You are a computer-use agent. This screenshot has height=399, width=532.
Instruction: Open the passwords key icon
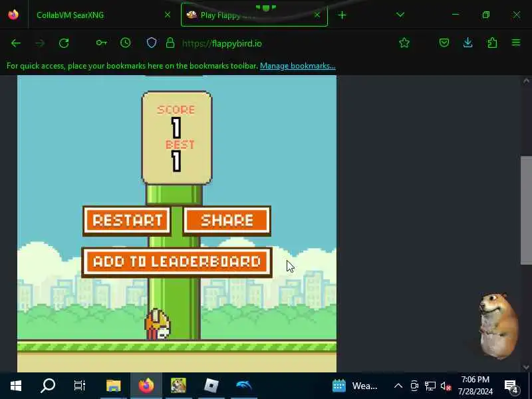pyautogui.click(x=102, y=43)
